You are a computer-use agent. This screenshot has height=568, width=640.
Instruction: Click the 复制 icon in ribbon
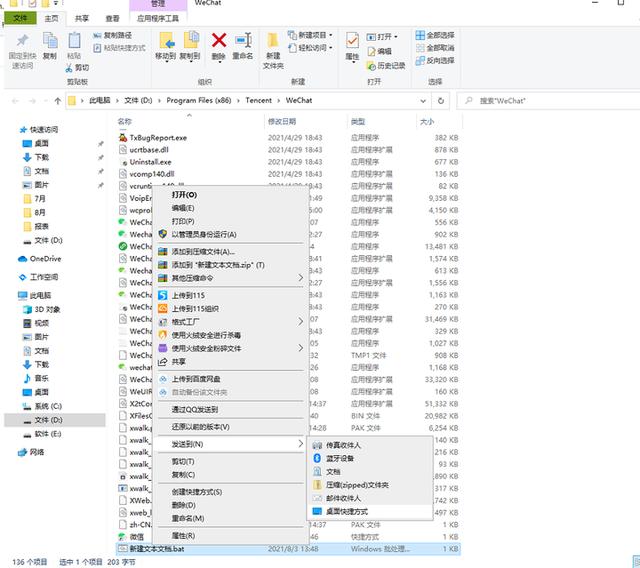pyautogui.click(x=50, y=41)
